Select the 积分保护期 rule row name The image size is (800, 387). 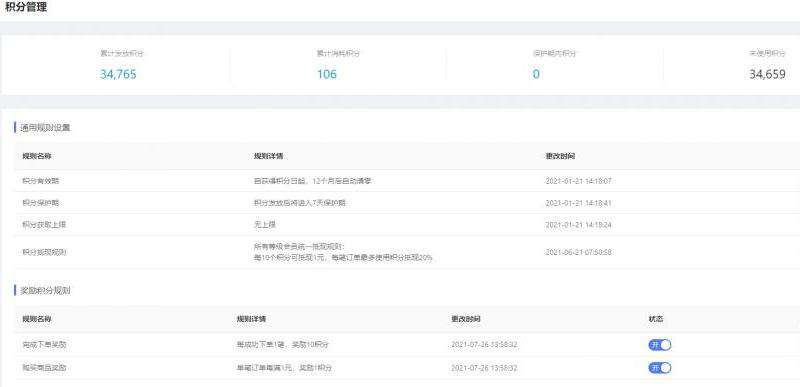(x=40, y=203)
